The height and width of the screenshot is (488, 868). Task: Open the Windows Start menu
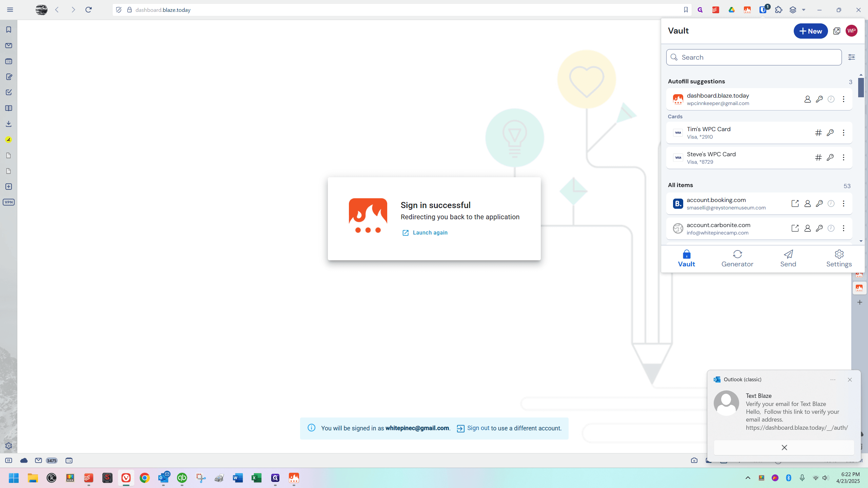click(14, 478)
